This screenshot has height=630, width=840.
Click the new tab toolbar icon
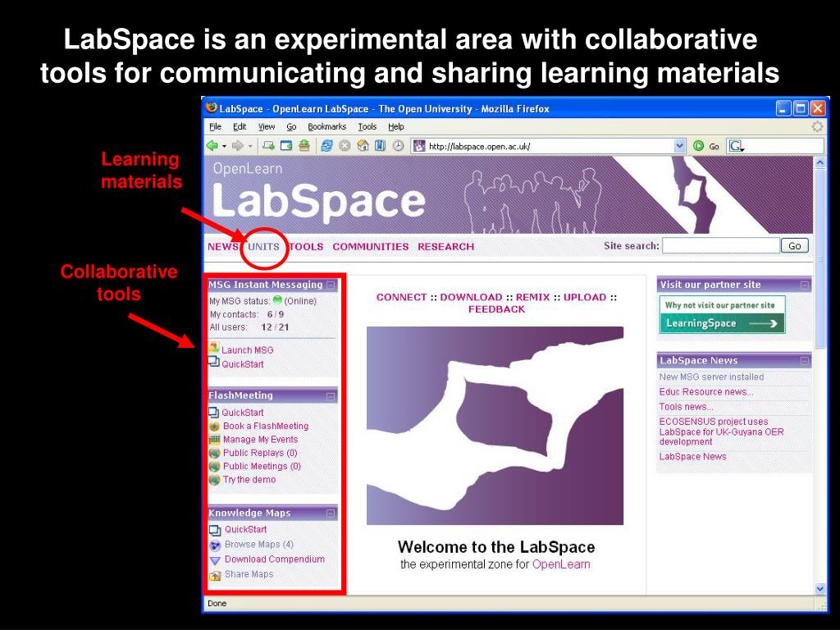tap(268, 146)
